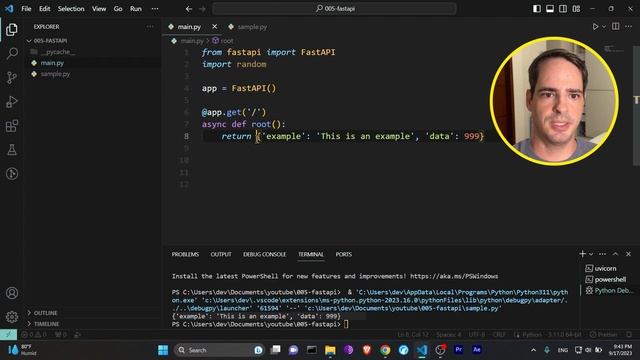Switch to the OUTPUT panel tab
The image size is (640, 360).
coord(221,254)
